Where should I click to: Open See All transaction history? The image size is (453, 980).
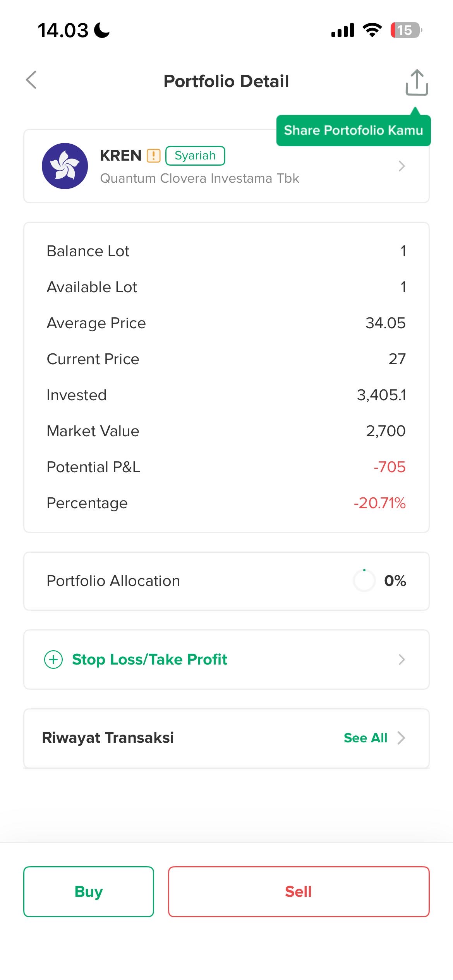point(365,738)
